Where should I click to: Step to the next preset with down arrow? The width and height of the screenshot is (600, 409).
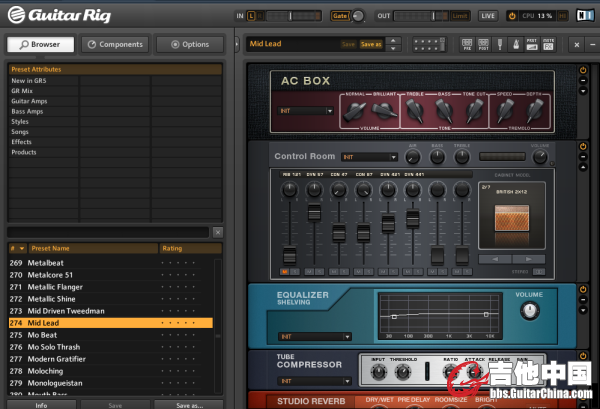393,48
